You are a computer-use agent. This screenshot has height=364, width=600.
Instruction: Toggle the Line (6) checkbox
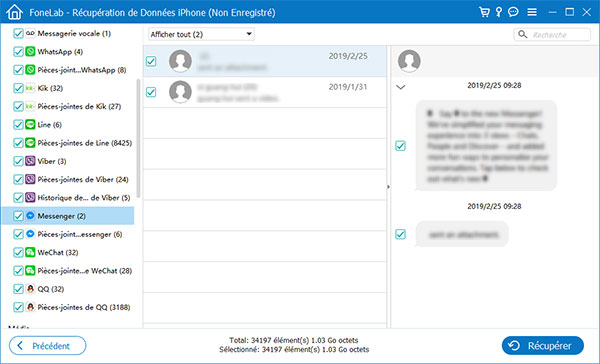pos(18,124)
